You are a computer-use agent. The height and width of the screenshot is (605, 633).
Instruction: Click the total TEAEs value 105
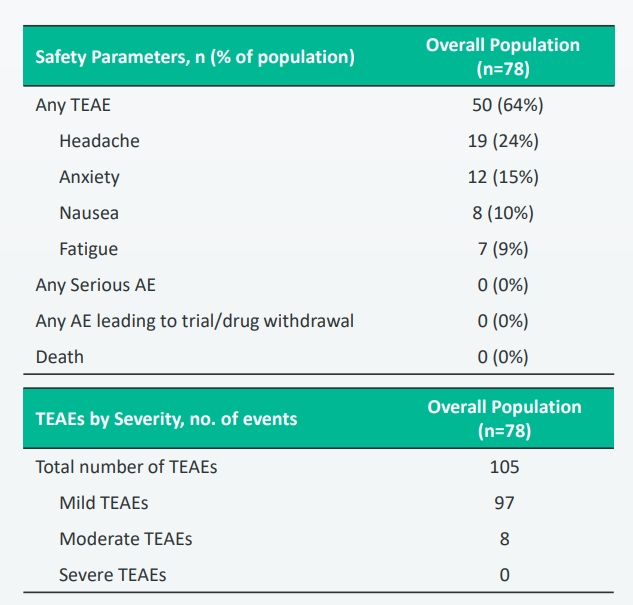504,467
